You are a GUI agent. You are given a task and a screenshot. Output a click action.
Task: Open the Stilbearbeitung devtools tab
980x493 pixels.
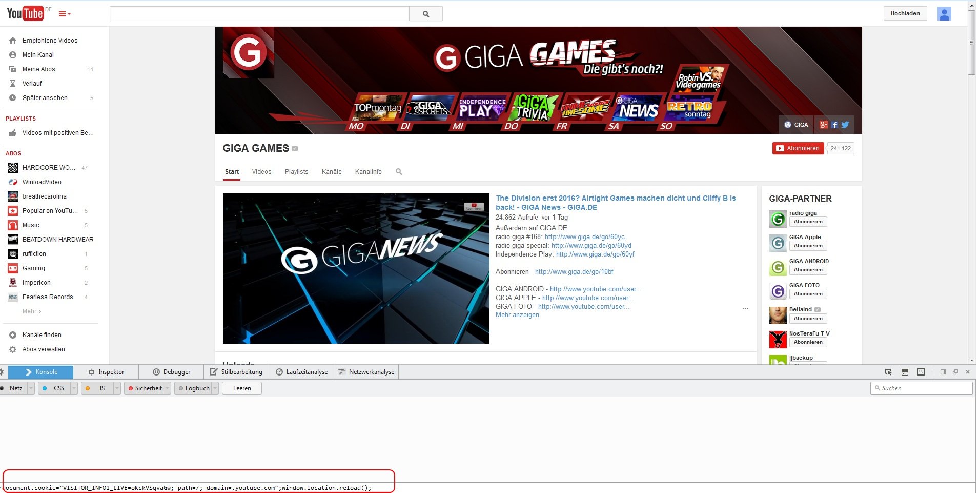point(236,372)
